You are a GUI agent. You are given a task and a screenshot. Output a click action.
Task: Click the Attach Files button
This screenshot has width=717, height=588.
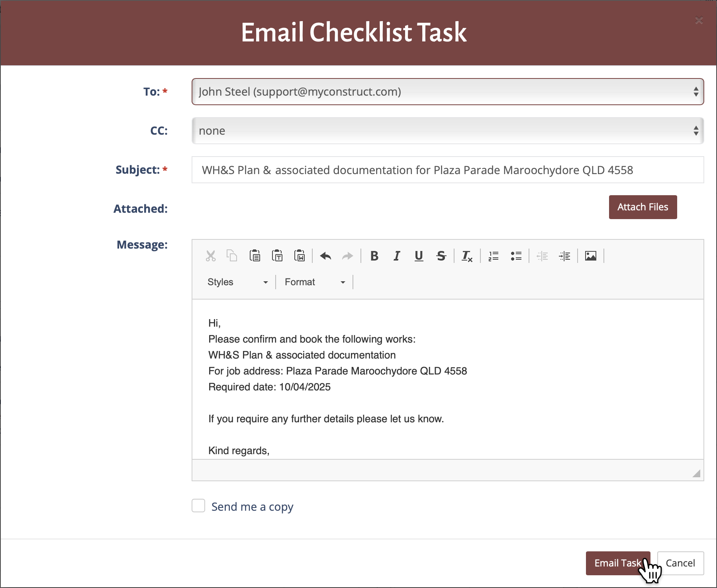[643, 207]
